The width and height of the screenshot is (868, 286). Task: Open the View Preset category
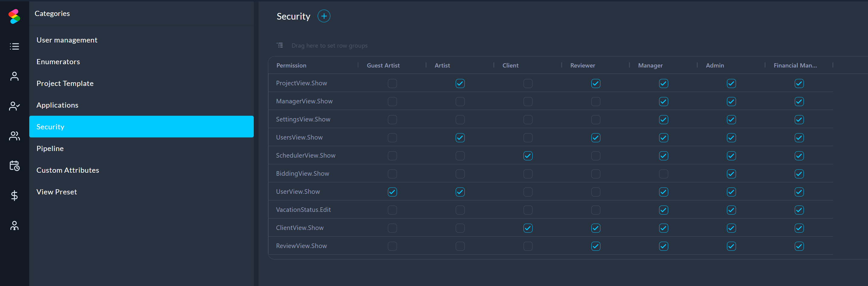click(57, 192)
